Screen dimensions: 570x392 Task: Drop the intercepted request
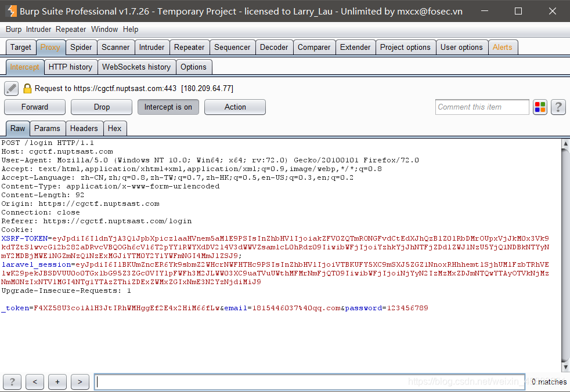[x=102, y=107]
